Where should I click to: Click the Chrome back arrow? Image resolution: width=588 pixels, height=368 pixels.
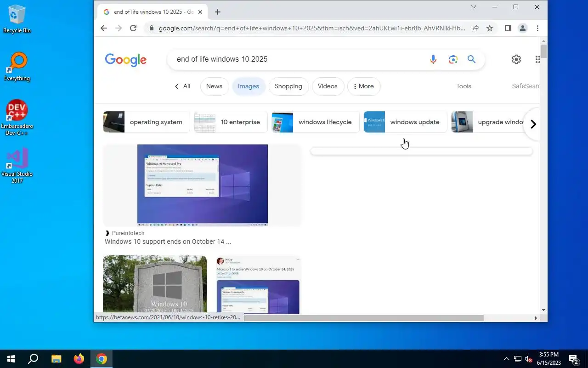pos(104,28)
